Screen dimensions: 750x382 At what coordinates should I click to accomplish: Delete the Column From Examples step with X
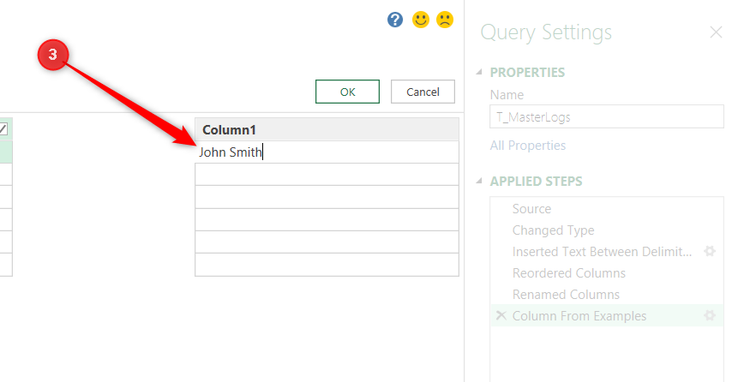501,316
